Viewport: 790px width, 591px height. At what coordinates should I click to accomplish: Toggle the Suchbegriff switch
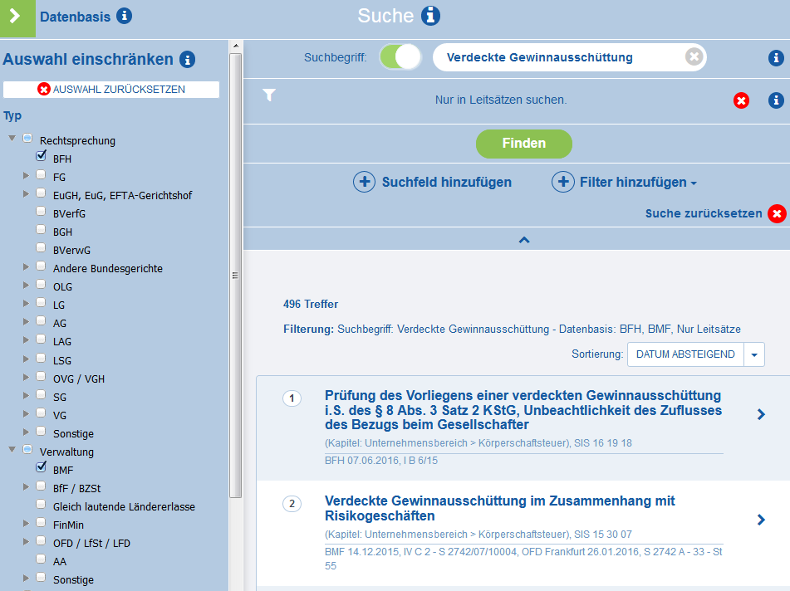click(x=400, y=57)
